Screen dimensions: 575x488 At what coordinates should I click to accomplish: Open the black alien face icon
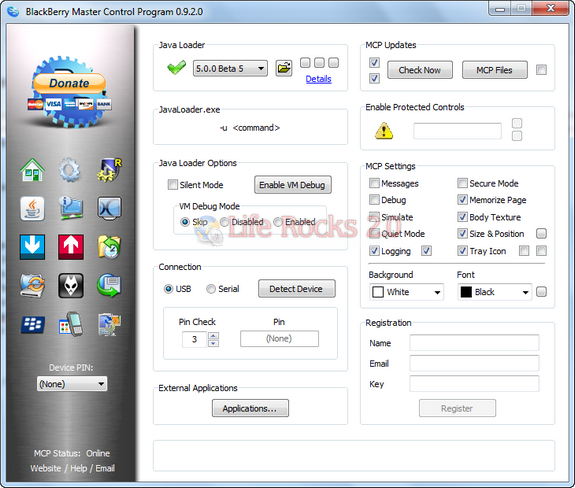(71, 285)
